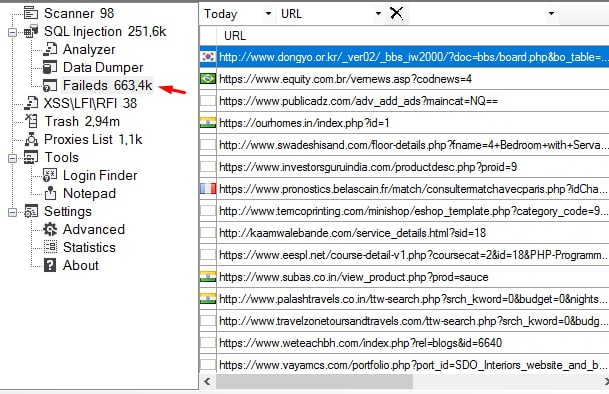
Task: Collapse the SQL Injection tree node
Action: point(12,32)
